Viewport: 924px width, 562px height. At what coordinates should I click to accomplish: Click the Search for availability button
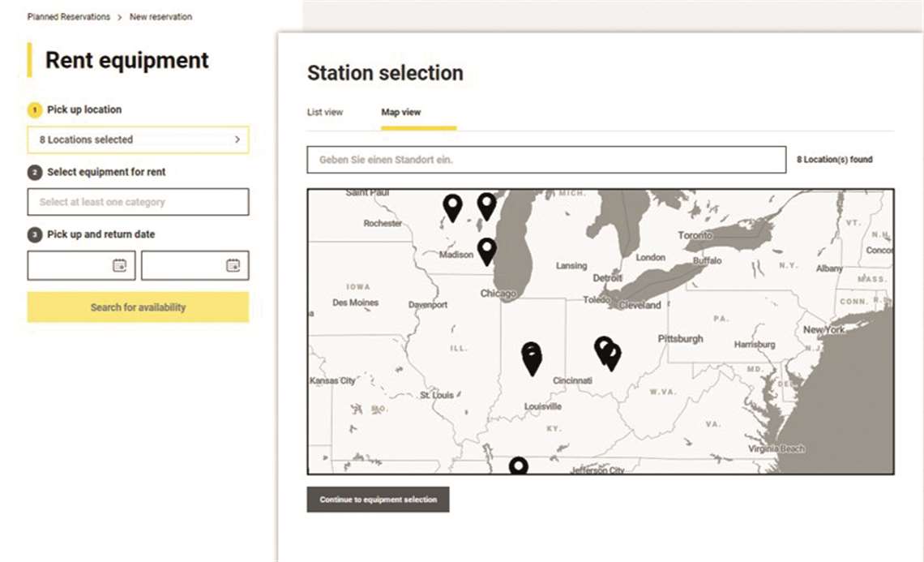138,307
